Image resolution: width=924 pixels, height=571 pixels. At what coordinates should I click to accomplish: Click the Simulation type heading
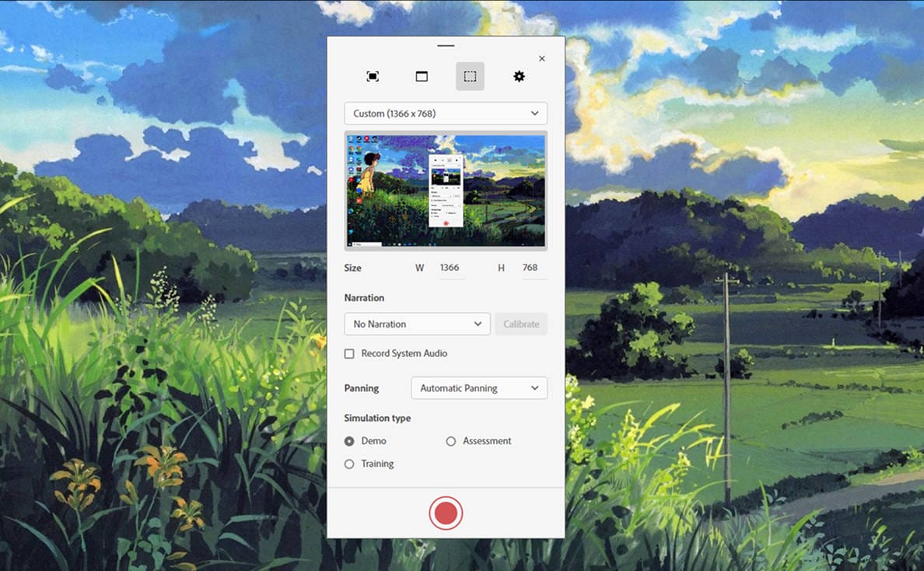pos(377,419)
